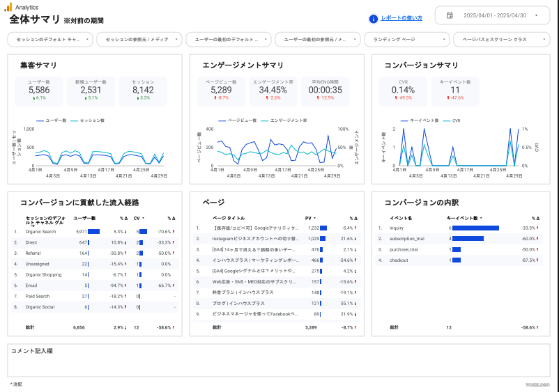Select the Organic Shopping channel row
The image size is (559, 392).
95,275
